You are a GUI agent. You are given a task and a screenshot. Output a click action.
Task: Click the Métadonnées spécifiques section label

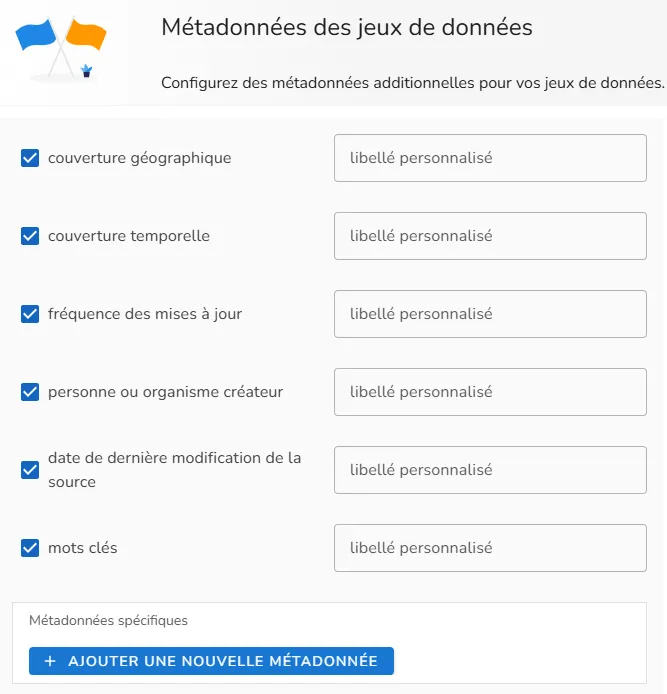pyautogui.click(x=108, y=621)
